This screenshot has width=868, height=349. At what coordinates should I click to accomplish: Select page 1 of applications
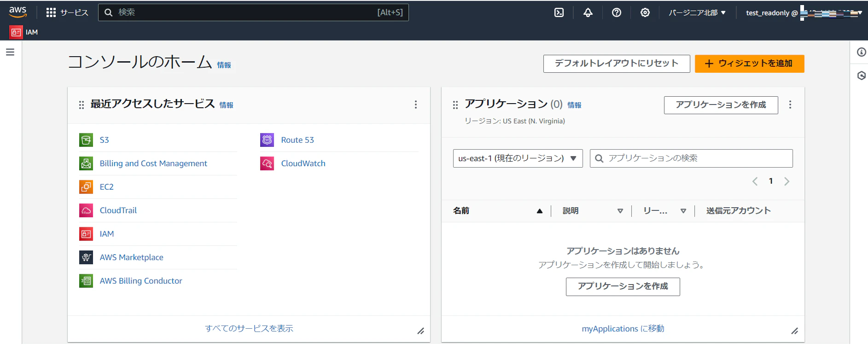(771, 181)
